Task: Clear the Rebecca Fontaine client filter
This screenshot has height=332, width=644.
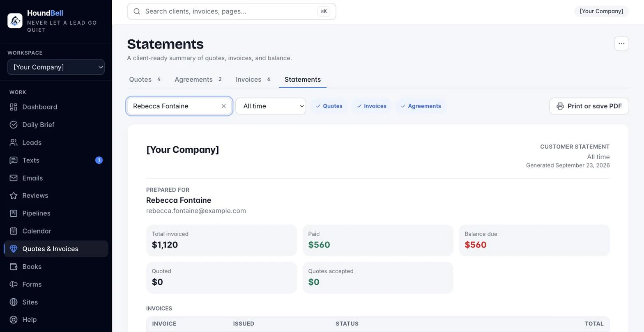Action: (224, 106)
